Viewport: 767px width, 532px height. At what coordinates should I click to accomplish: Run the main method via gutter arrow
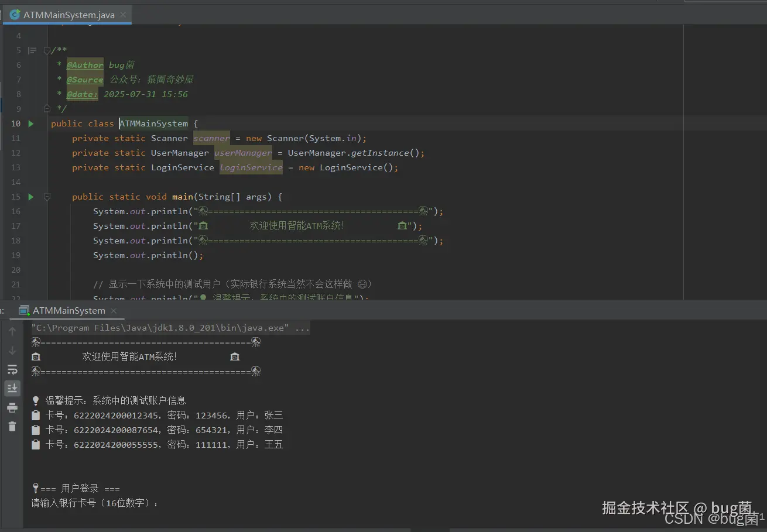31,197
